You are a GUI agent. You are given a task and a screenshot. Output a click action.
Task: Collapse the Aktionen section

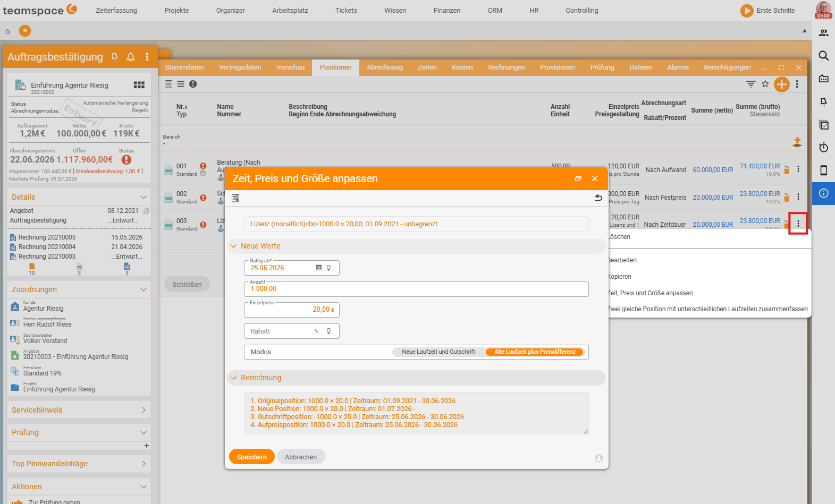143,486
